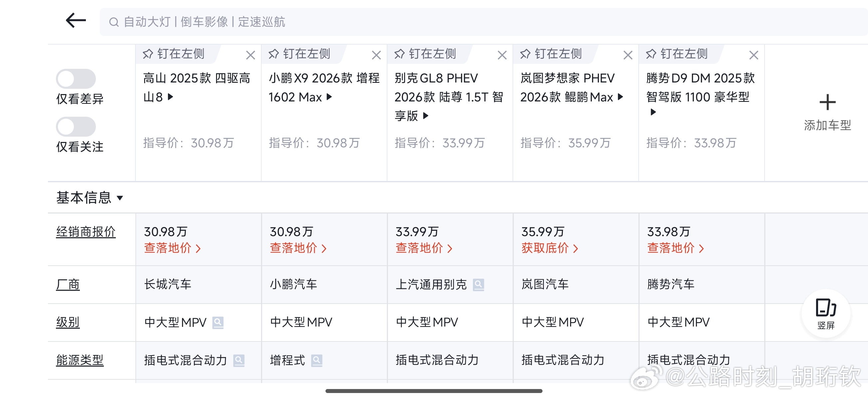868x399 pixels.
Task: Collapse the 基本信息 section
Action: [120, 199]
